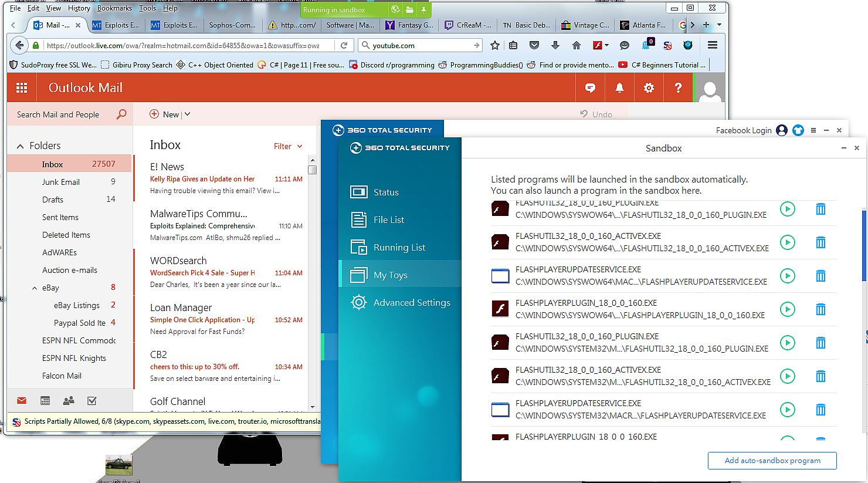
Task: Open Flash plugin dropdown arrow in toolbar
Action: click(607, 45)
